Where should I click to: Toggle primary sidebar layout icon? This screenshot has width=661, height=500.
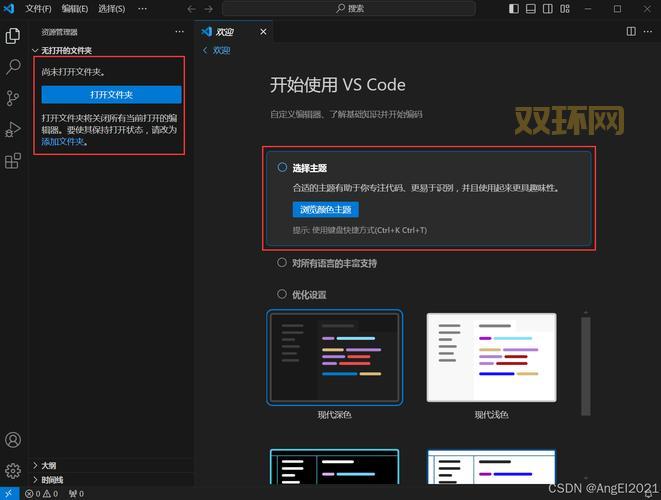[x=514, y=8]
